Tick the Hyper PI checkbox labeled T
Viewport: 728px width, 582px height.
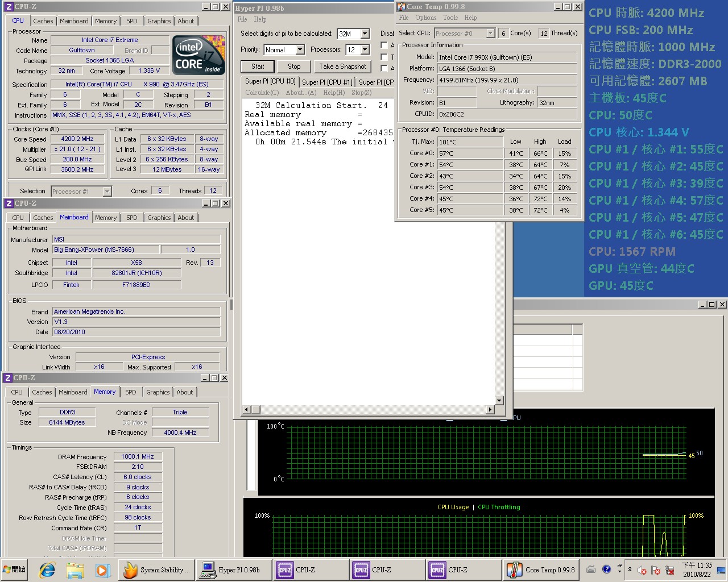(384, 57)
